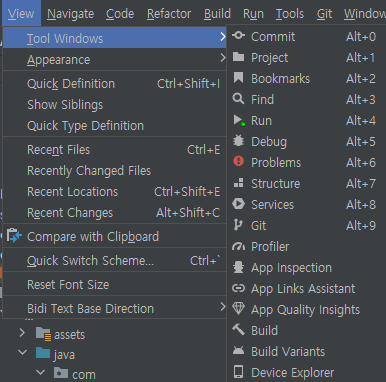
Task: Open Problems via red warning icon
Action: pyautogui.click(x=238, y=161)
